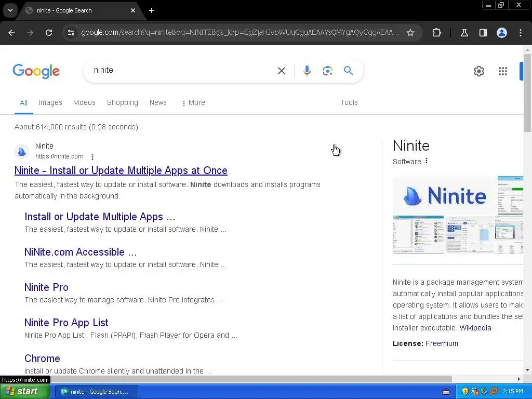Bookmark this page with the star icon
Viewport: 532px width, 399px height.
coord(410,33)
